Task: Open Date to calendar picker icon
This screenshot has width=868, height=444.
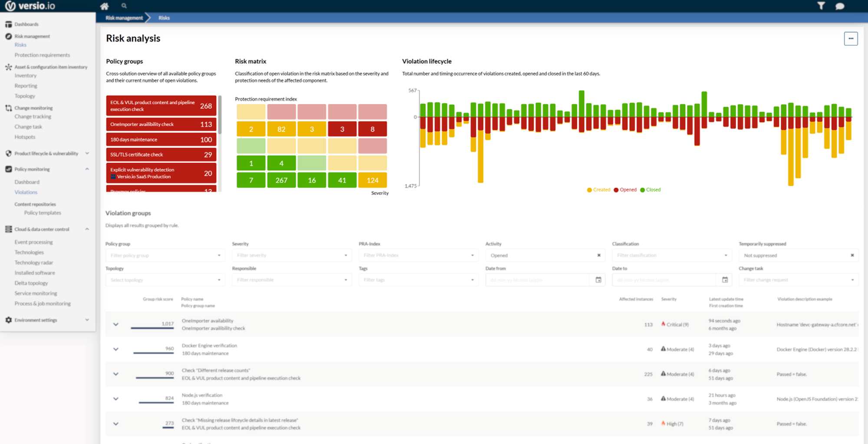Action: (x=725, y=280)
